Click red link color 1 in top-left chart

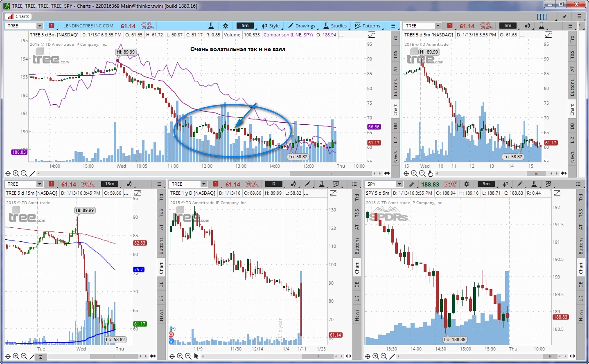(52, 25)
